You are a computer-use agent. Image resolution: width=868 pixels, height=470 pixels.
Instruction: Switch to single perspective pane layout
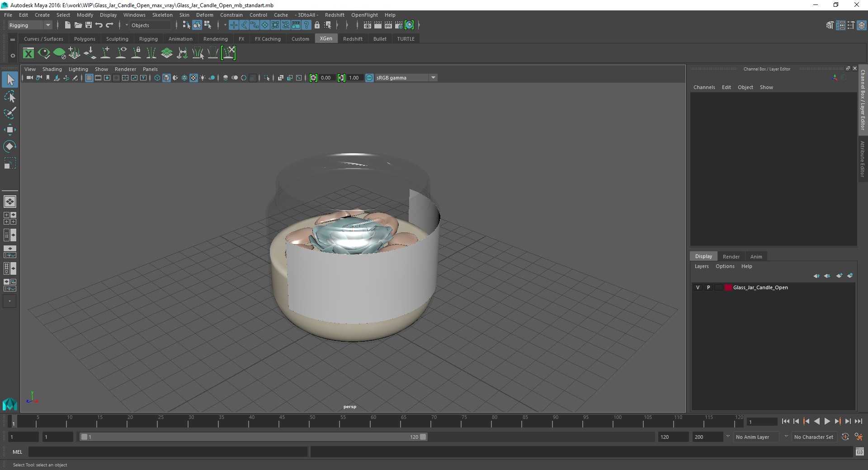(10, 202)
